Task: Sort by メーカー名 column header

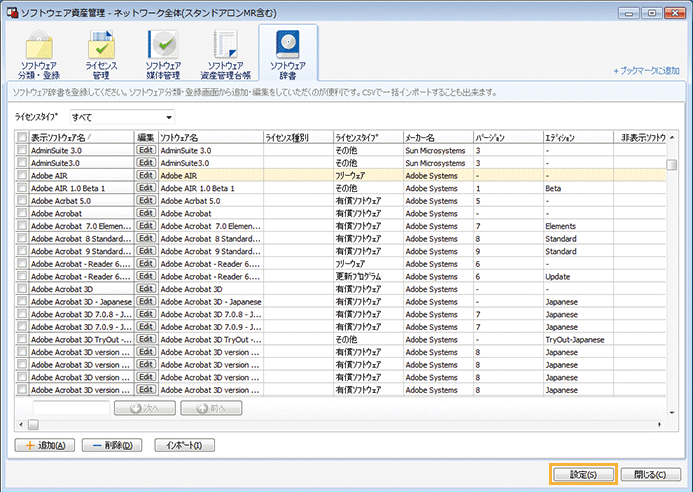Action: tap(438, 137)
